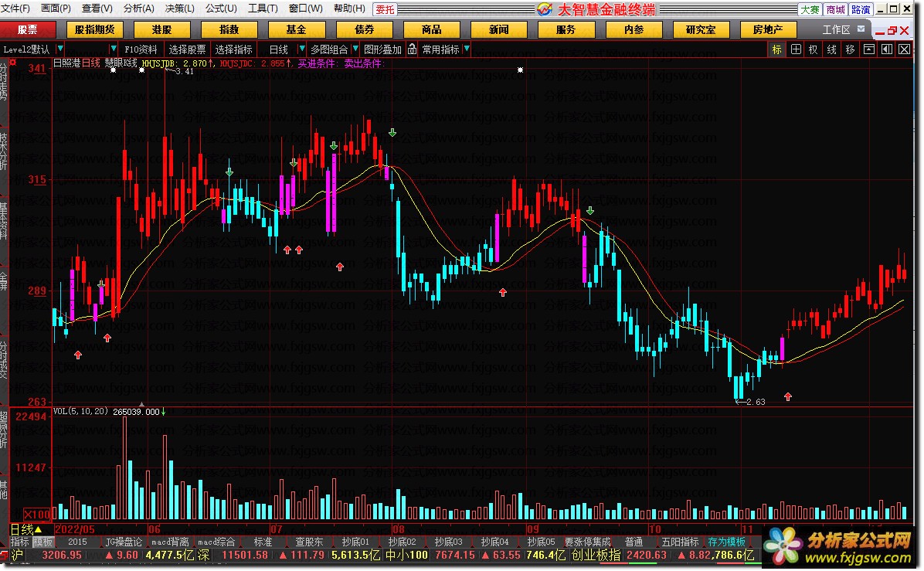Select the macd背离 template tab
Screen dimensions: 924x571
point(170,542)
